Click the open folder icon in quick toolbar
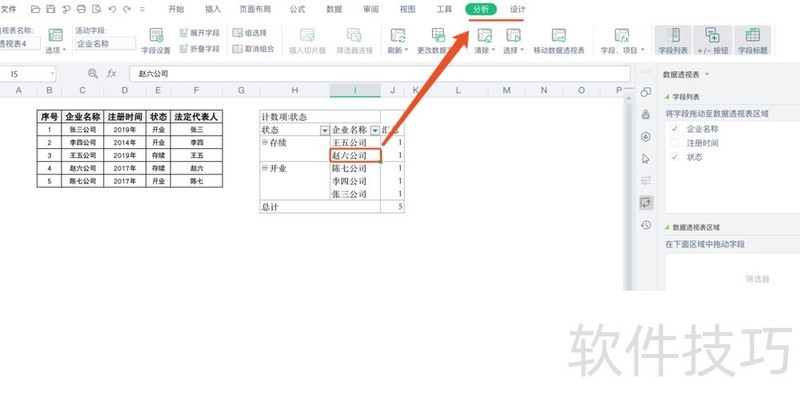800x410 pixels. 35,9
